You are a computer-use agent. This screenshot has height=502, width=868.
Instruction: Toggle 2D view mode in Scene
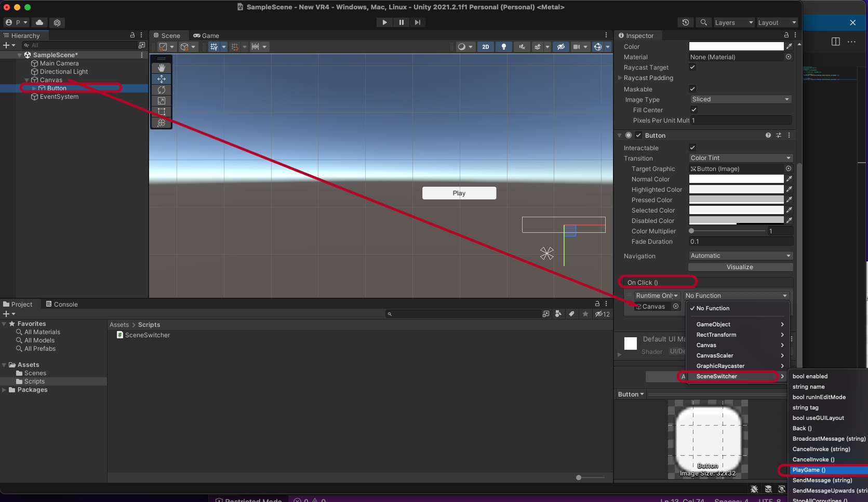pos(486,47)
